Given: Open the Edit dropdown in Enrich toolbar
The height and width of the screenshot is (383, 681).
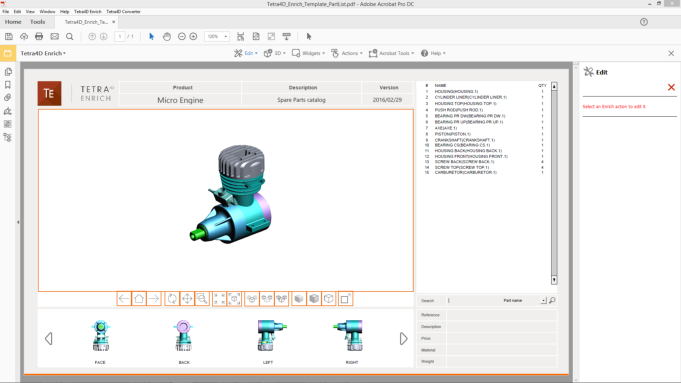Looking at the screenshot, I should (x=246, y=53).
